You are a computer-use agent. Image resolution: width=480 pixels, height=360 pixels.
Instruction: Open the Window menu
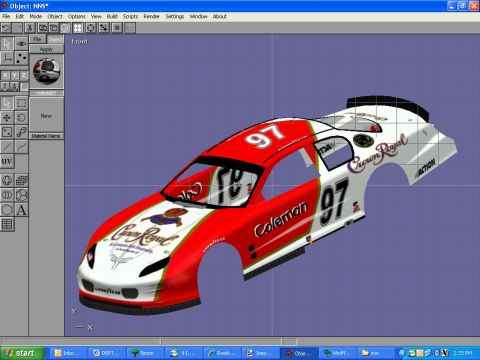198,16
